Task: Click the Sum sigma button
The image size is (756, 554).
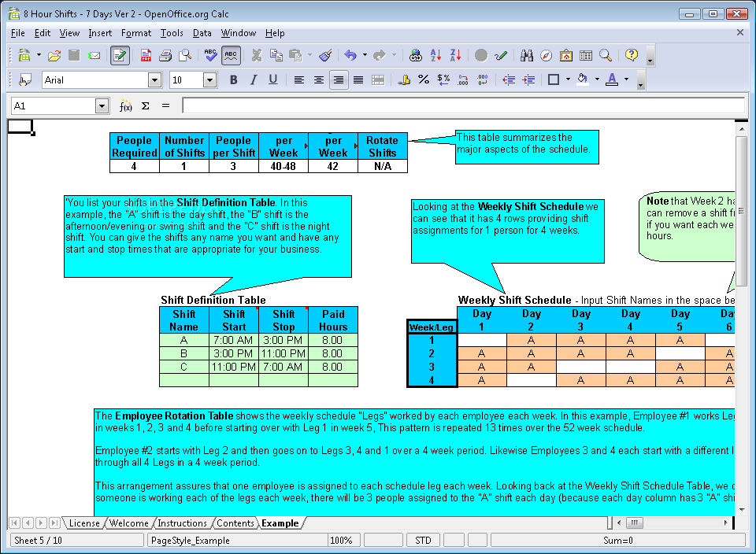Action: [145, 106]
